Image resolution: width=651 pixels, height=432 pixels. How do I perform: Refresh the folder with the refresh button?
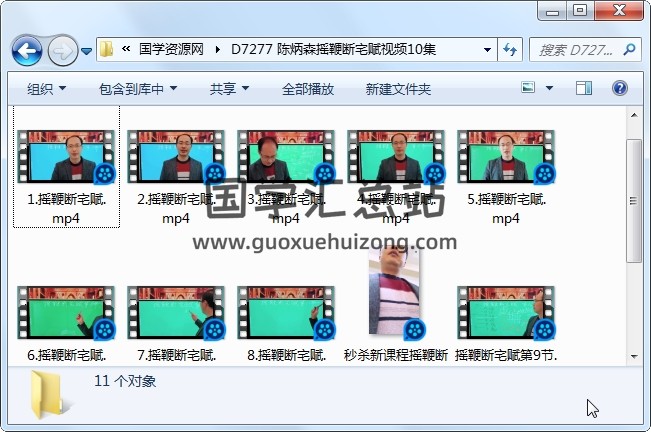click(510, 50)
